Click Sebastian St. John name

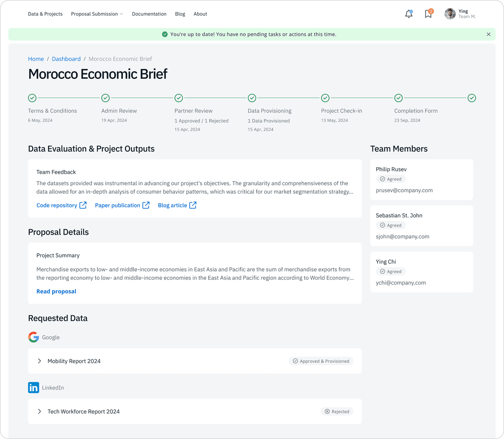(x=399, y=215)
